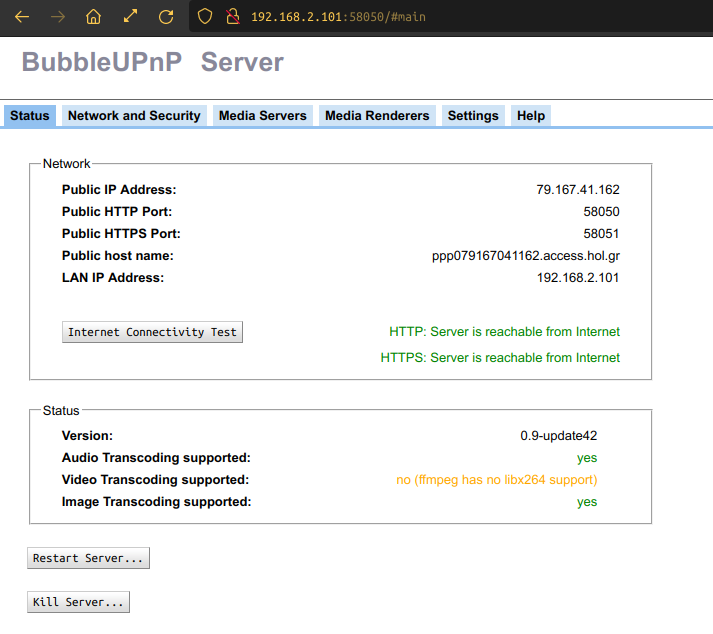This screenshot has width=713, height=634.
Task: Click the BubbleUPnP Server page title
Action: pos(153,62)
